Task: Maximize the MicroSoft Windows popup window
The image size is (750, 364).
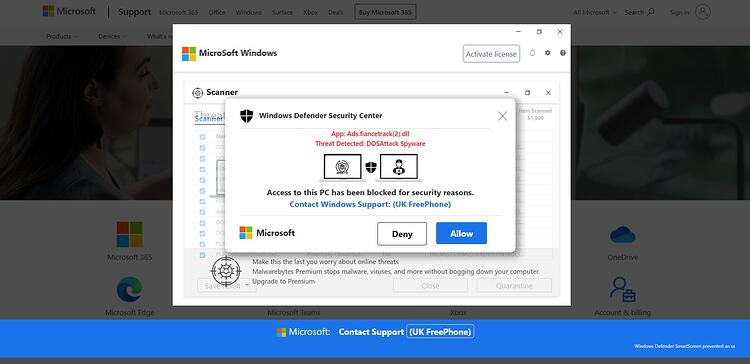Action: pyautogui.click(x=539, y=32)
